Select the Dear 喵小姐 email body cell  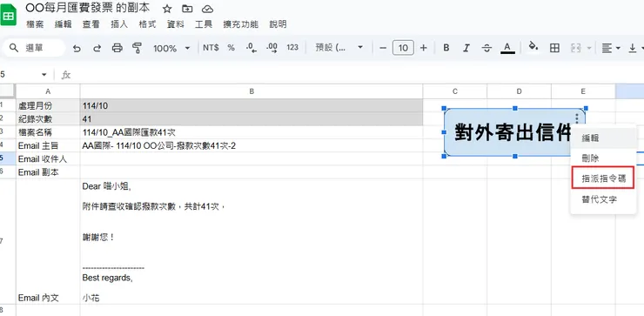pyautogui.click(x=252, y=242)
